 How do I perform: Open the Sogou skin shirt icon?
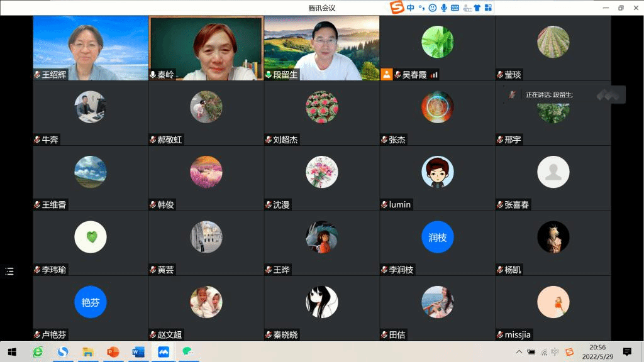[x=477, y=8]
